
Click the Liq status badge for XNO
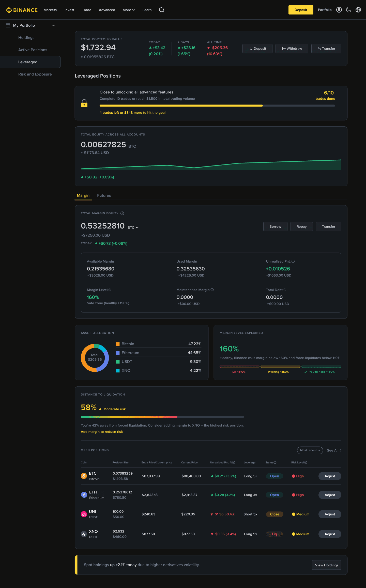click(x=274, y=534)
